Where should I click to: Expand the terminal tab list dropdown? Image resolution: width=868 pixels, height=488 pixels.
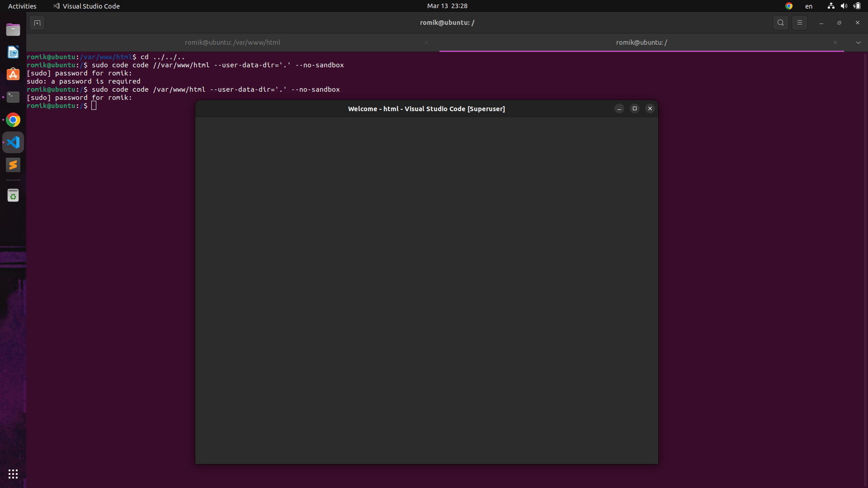click(x=858, y=42)
